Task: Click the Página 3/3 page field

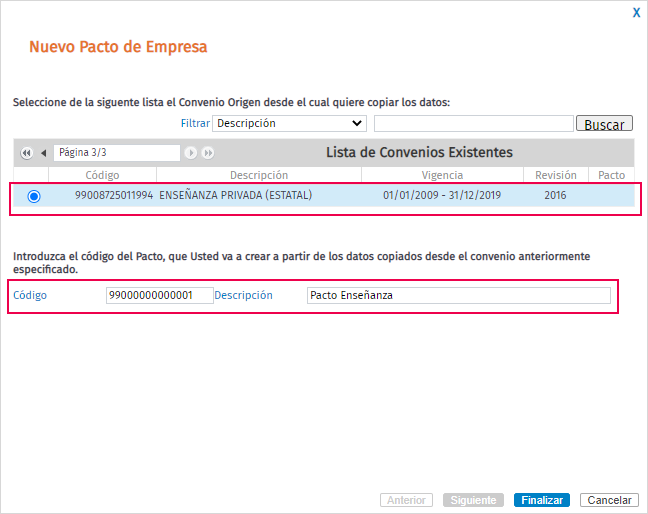Action: pos(117,153)
